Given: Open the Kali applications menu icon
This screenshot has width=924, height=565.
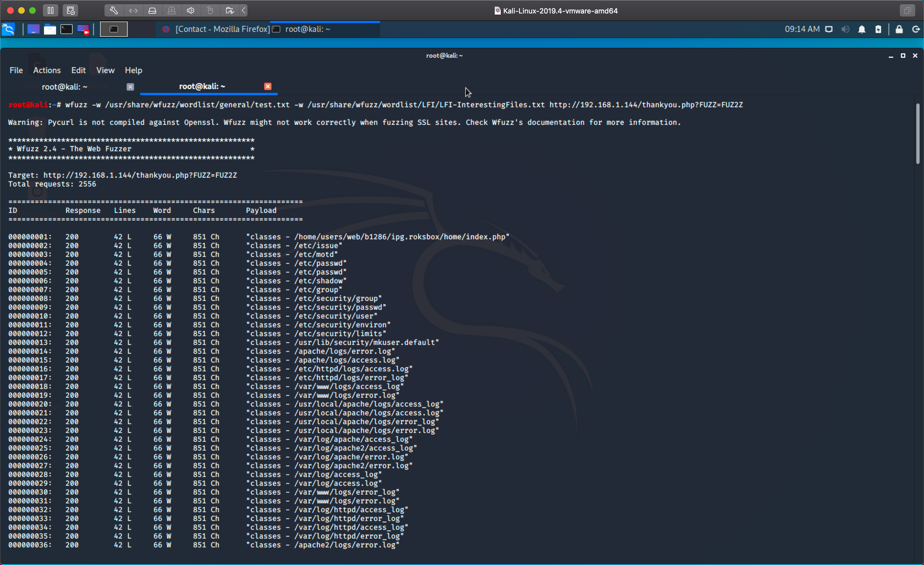Looking at the screenshot, I should click(x=8, y=29).
